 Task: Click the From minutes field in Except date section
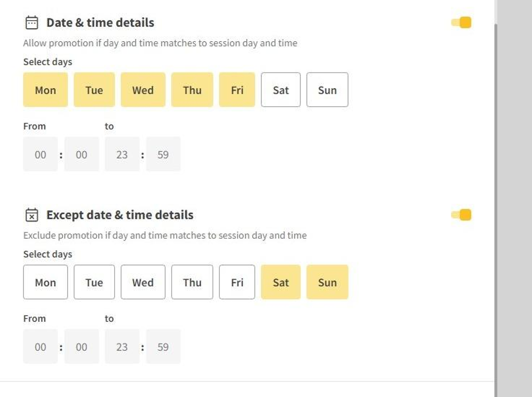[81, 347]
